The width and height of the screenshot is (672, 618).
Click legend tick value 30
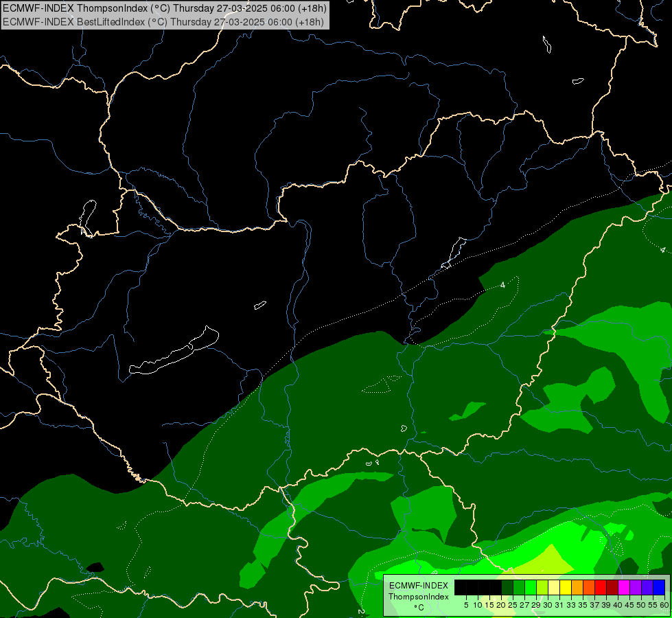click(548, 605)
